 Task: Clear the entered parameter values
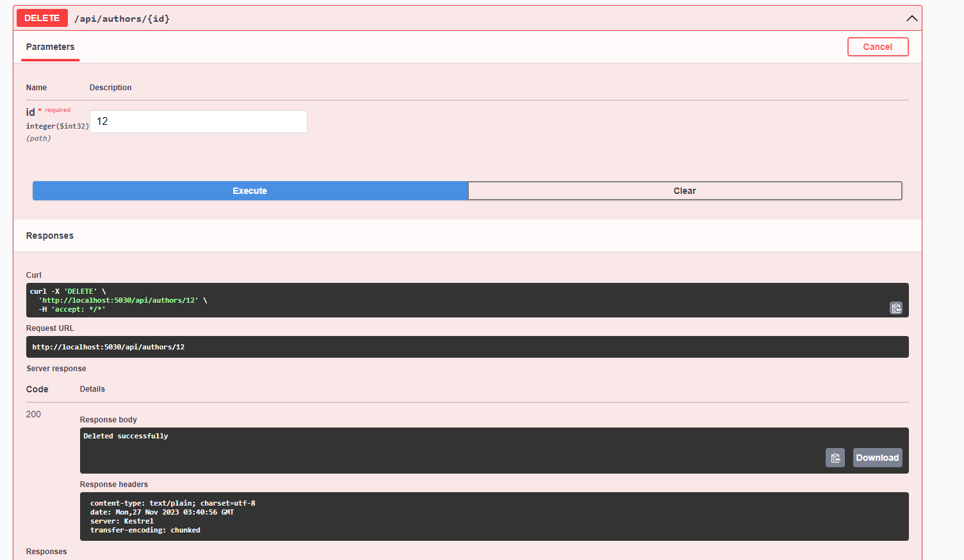pyautogui.click(x=684, y=190)
